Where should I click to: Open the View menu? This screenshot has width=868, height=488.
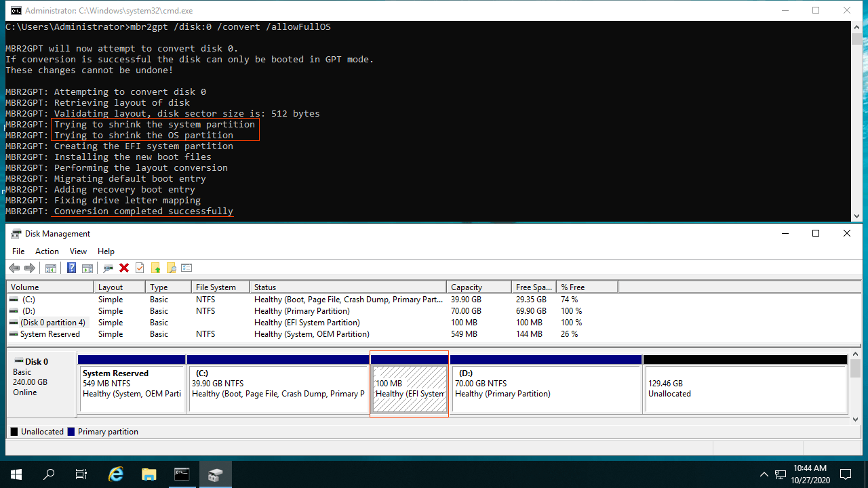78,251
